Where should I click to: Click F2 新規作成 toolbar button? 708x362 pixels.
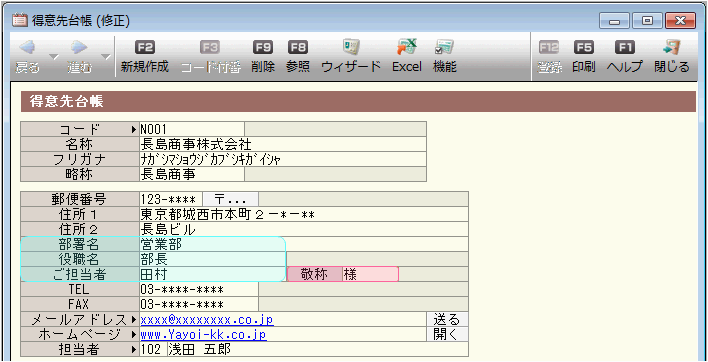coord(144,57)
